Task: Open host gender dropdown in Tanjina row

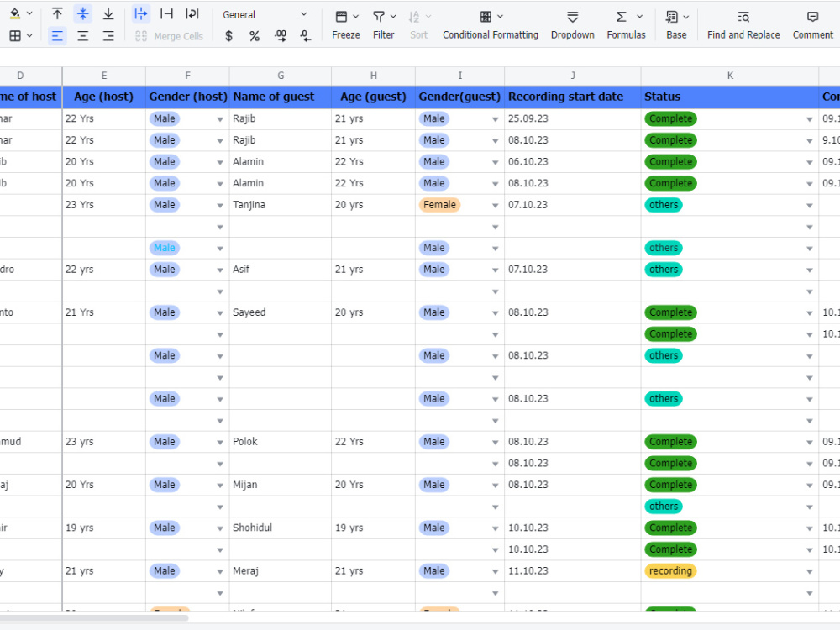Action: [219, 206]
